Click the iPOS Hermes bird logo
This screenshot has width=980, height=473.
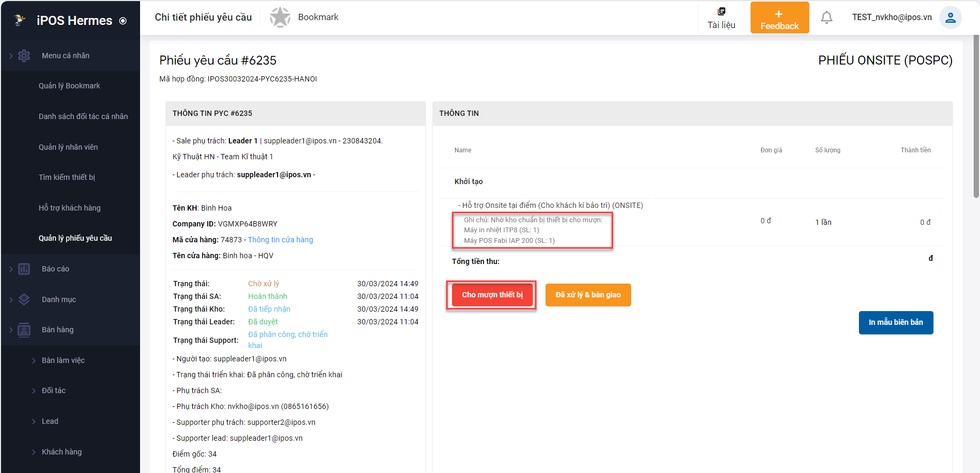pos(20,20)
